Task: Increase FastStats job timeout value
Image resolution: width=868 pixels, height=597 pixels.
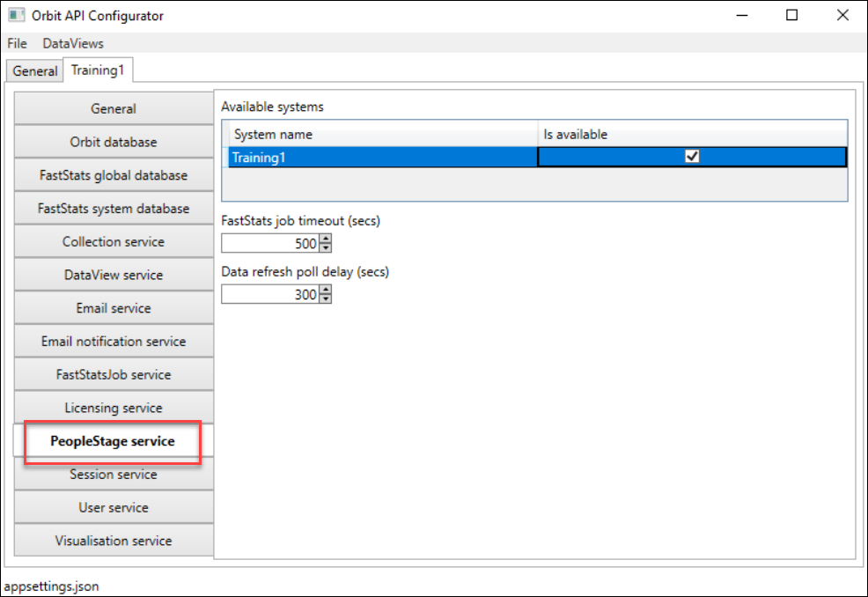Action: coord(326,239)
